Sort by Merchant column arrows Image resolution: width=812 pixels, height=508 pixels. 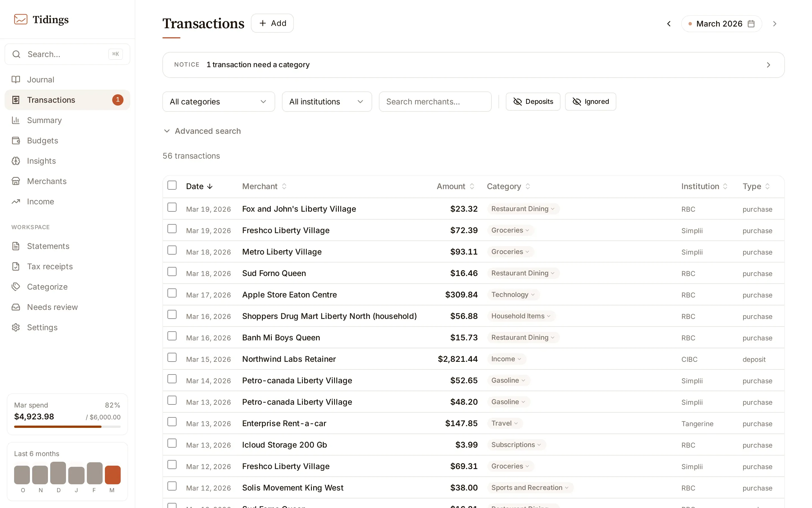284,186
